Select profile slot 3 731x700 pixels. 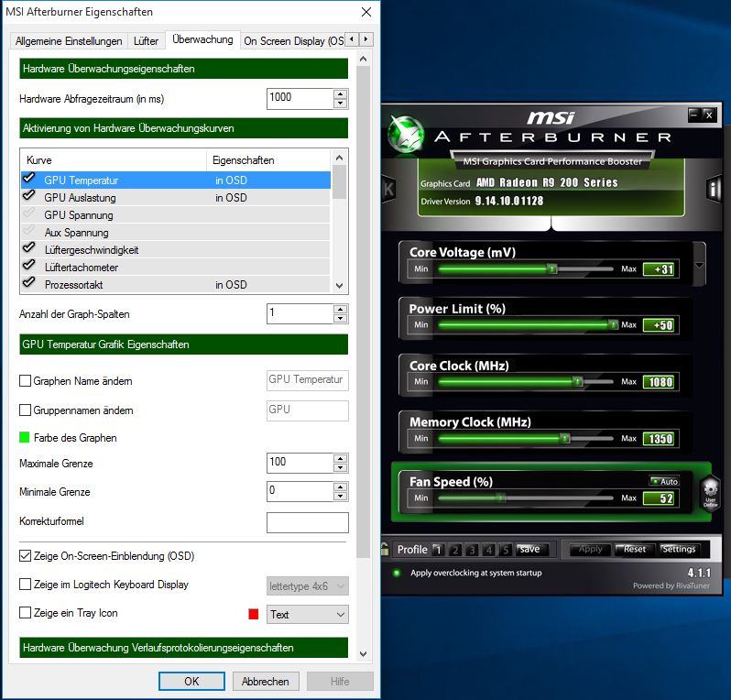[x=472, y=550]
